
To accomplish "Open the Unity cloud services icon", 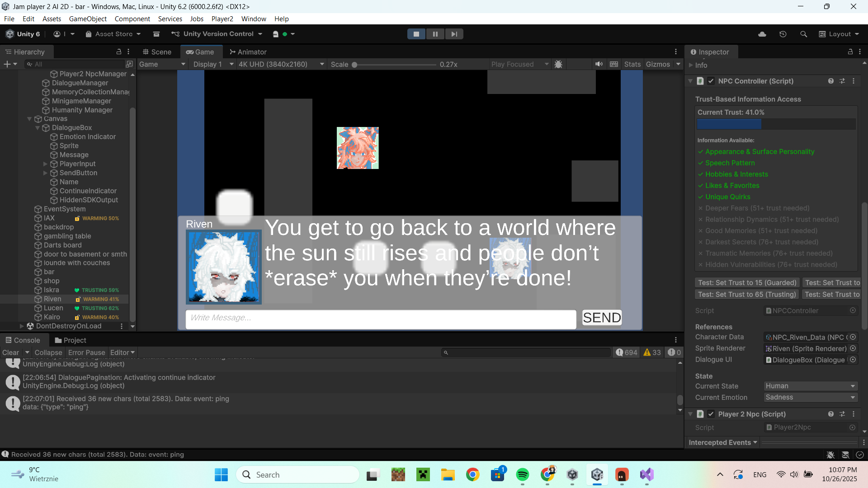I will click(762, 34).
